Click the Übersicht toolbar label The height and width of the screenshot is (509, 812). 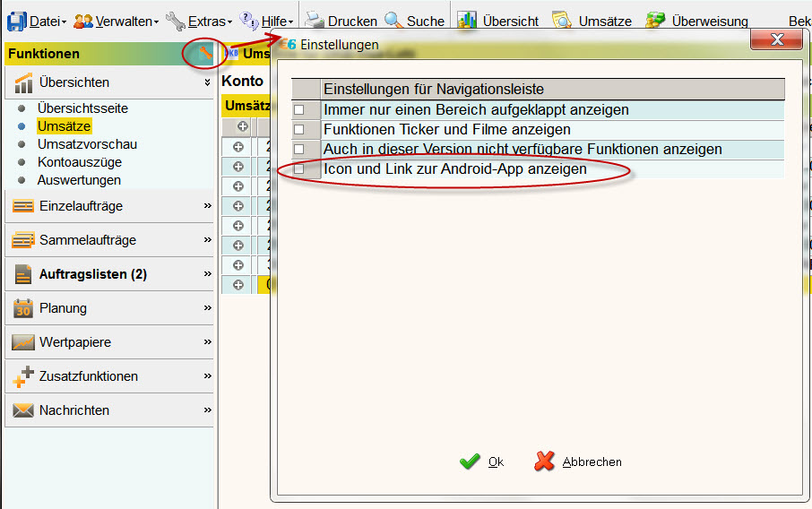click(x=510, y=22)
